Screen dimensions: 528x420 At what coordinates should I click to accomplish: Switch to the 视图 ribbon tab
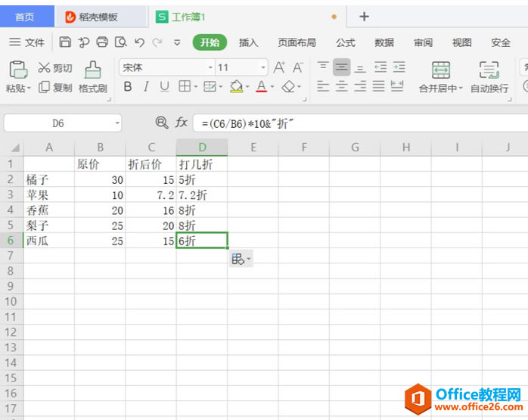click(x=461, y=43)
